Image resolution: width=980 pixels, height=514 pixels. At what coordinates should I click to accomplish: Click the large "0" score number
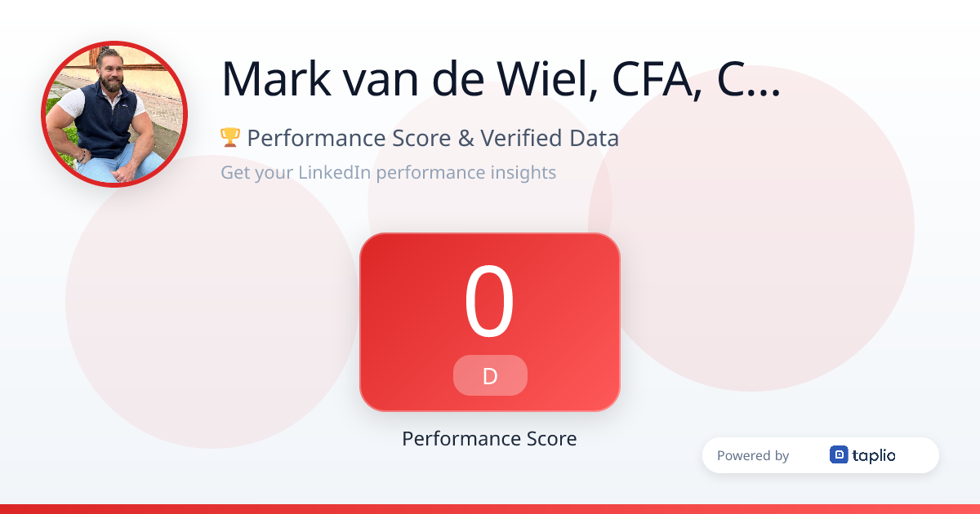[490, 302]
